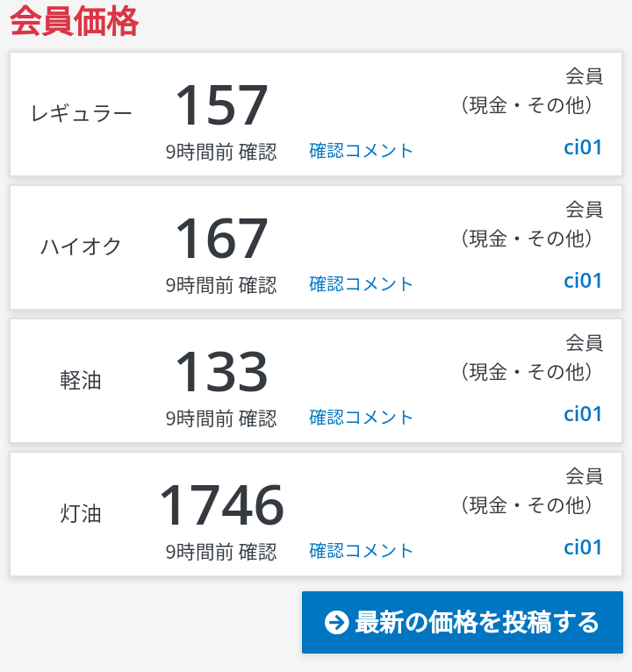This screenshot has width=632, height=672.
Task: Select the レギュラー fuel label
Action: [x=81, y=114]
